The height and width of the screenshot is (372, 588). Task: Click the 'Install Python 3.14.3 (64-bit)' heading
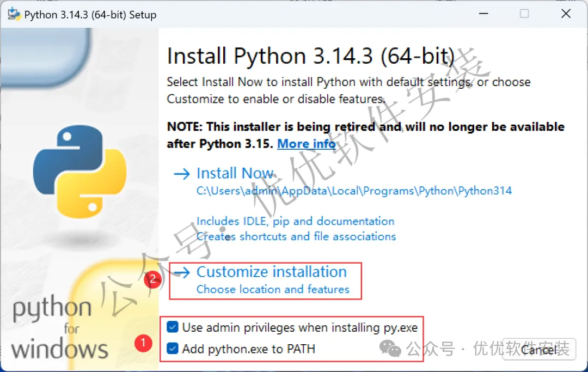pos(311,56)
